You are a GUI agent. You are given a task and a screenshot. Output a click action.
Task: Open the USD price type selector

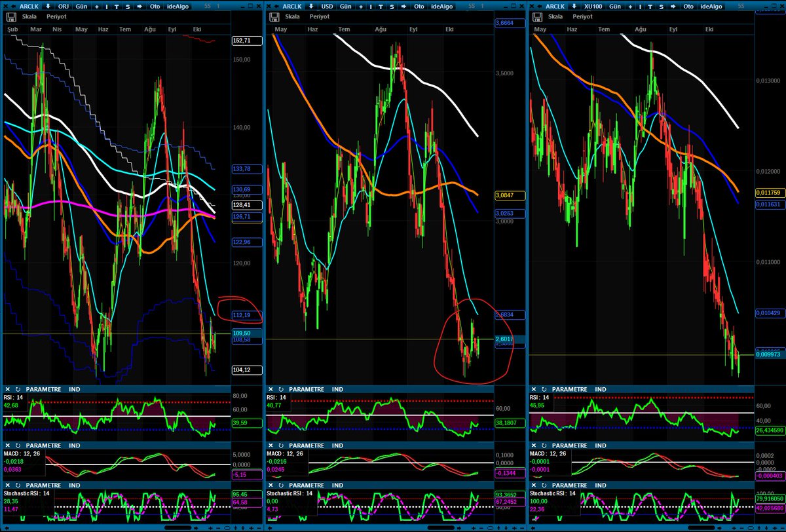pyautogui.click(x=327, y=7)
